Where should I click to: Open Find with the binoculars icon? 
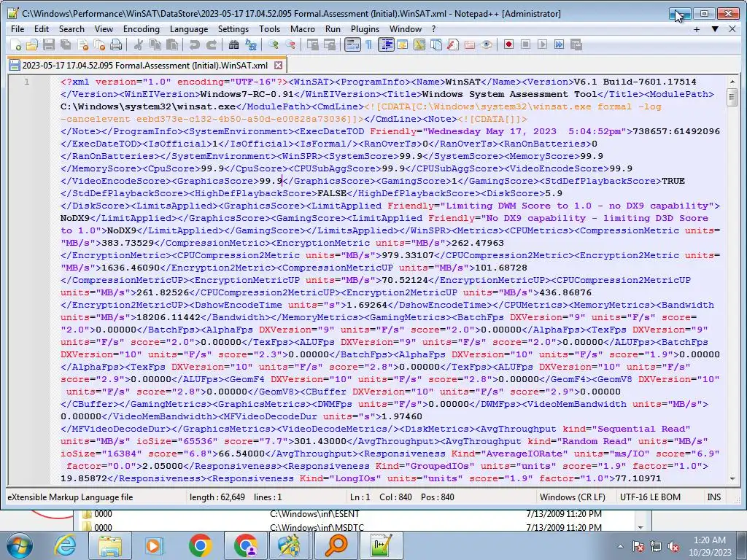[233, 44]
